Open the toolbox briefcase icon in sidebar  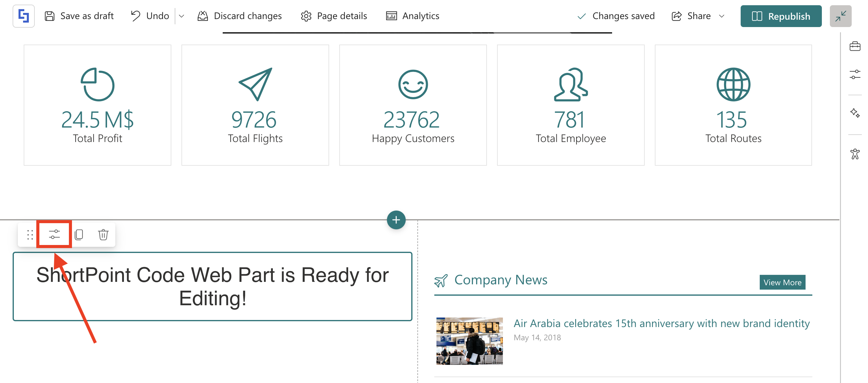(855, 46)
